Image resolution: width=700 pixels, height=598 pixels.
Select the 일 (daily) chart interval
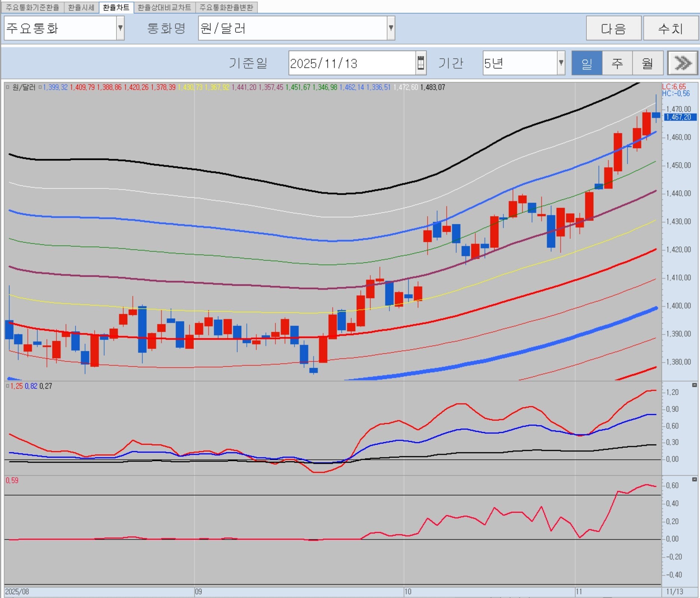click(587, 63)
